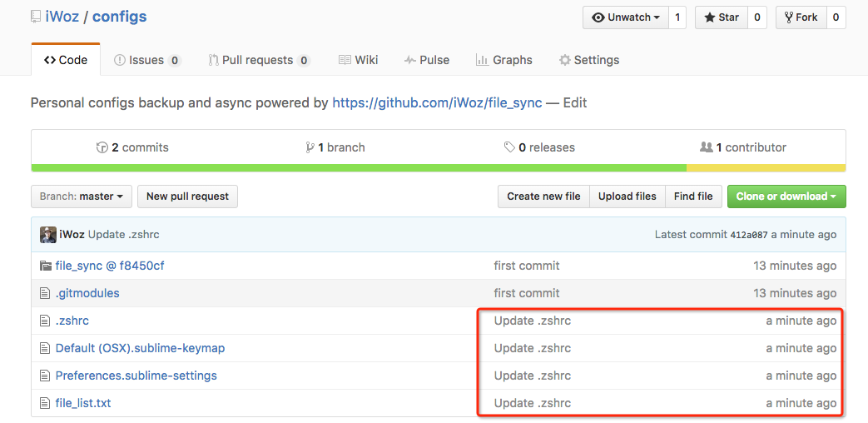Click the star count 0

756,17
